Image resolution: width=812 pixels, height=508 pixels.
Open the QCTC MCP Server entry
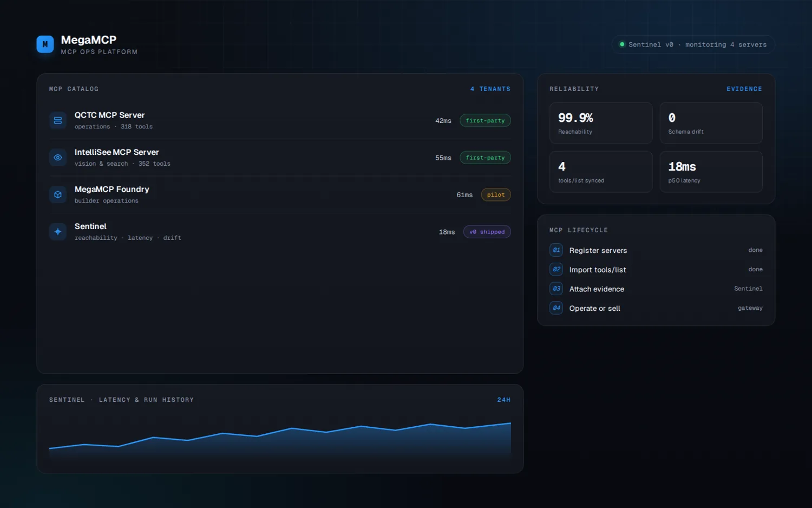[280, 120]
